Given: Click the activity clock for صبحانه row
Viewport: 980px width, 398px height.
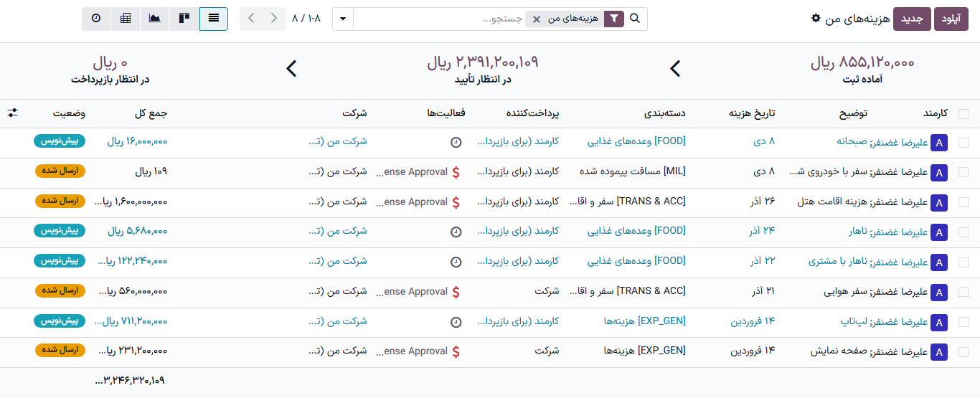Looking at the screenshot, I should 456,142.
